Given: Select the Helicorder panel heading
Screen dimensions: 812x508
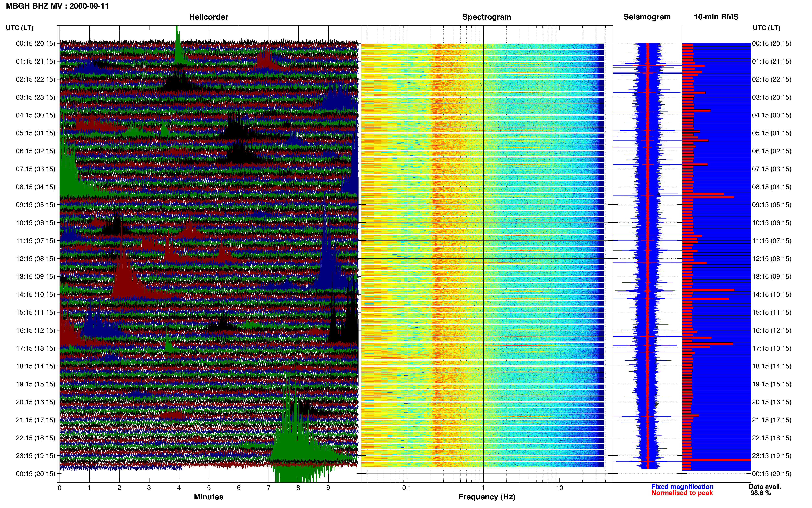Looking at the screenshot, I should [209, 17].
